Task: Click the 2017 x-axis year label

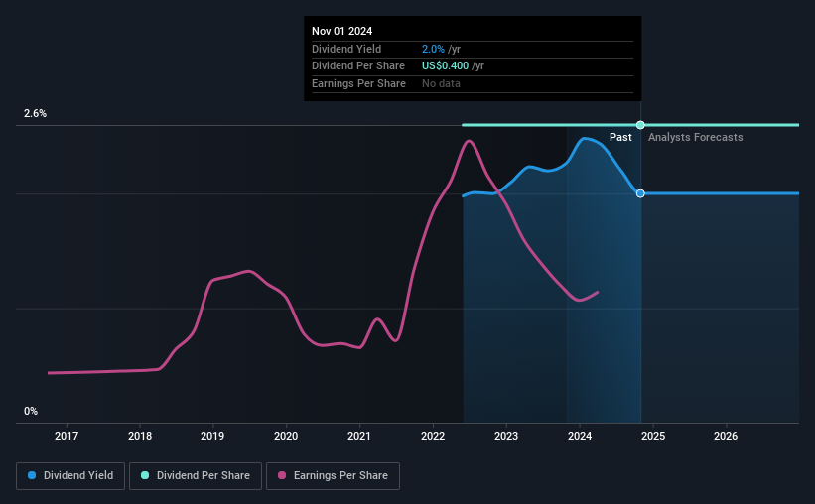Action: tap(67, 436)
